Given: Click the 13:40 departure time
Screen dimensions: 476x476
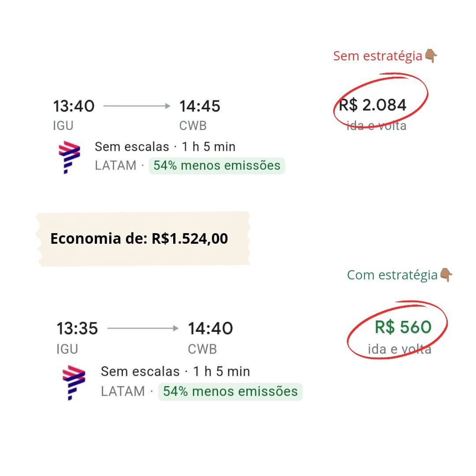Looking at the screenshot, I should pos(74,106).
